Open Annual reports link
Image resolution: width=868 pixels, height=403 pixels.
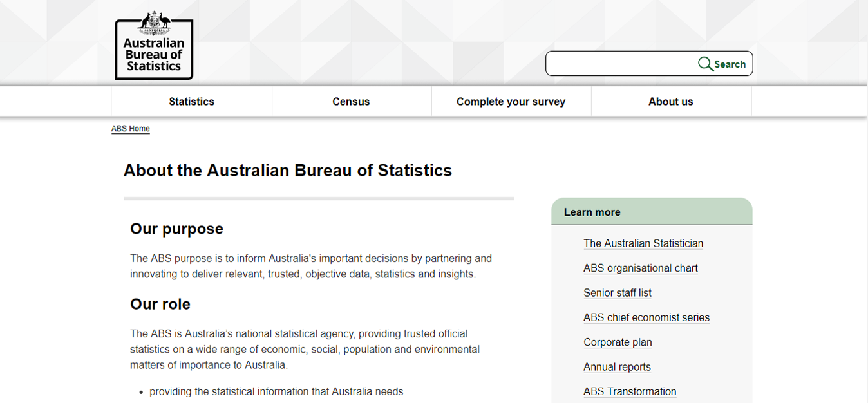pos(617,367)
